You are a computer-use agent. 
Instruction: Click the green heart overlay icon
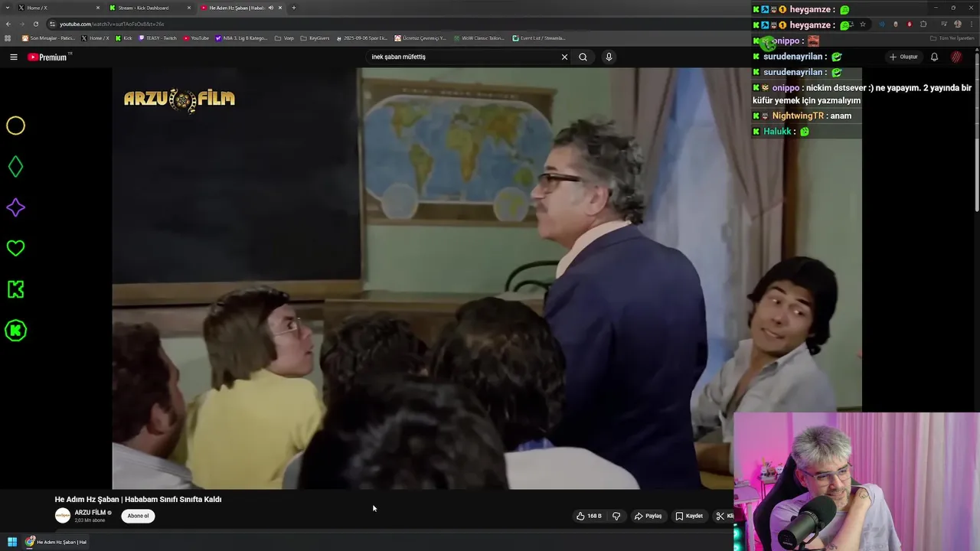coord(15,248)
